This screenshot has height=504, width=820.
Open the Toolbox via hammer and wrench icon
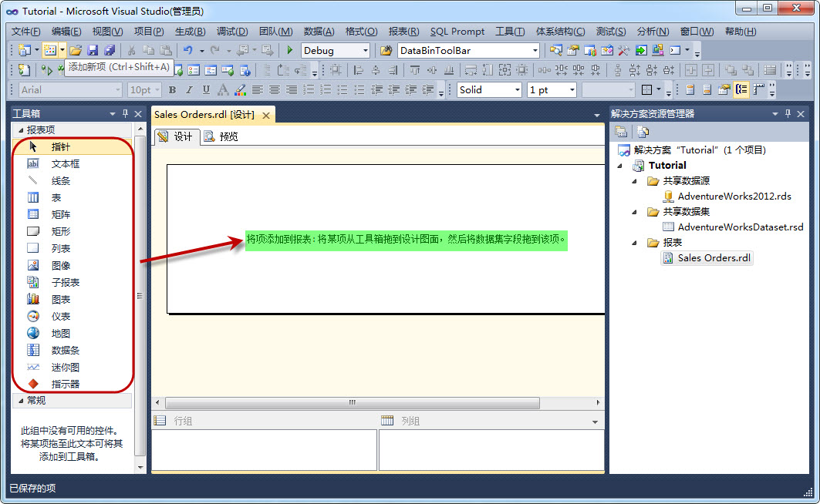point(623,50)
